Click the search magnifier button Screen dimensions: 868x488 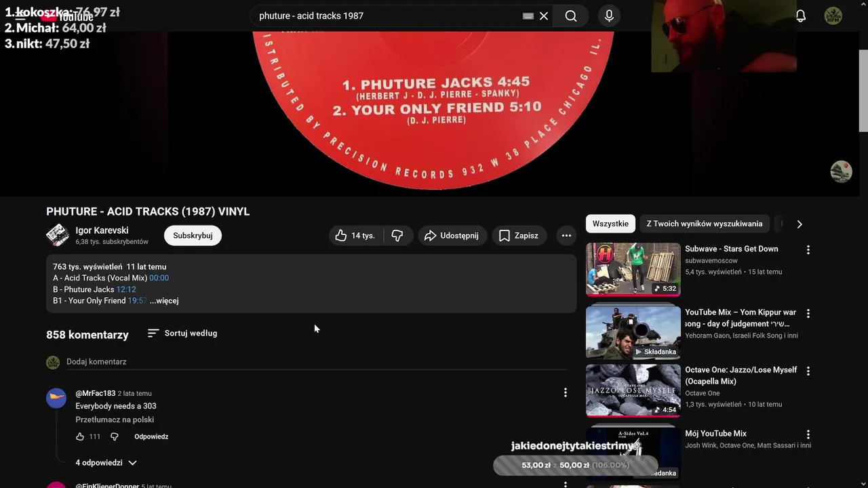[x=571, y=16]
